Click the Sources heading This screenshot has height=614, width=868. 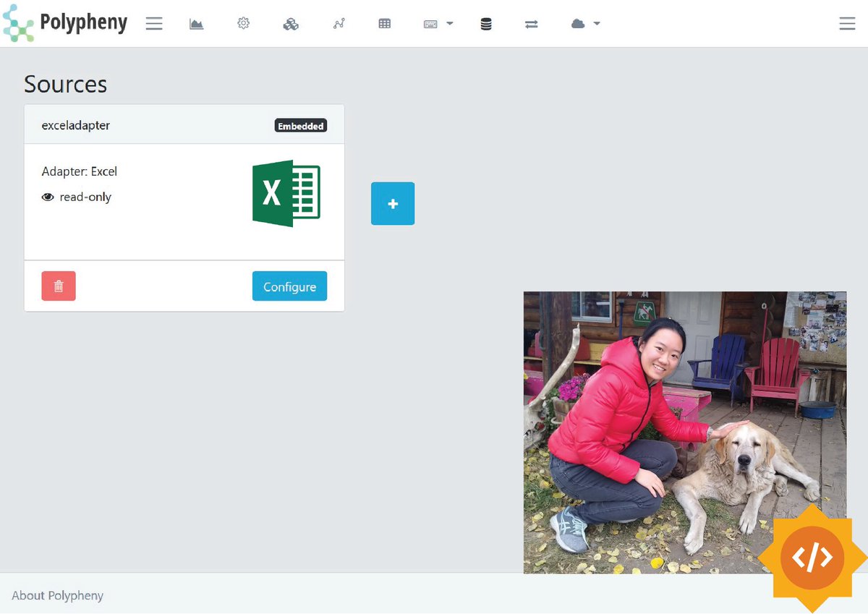point(66,84)
